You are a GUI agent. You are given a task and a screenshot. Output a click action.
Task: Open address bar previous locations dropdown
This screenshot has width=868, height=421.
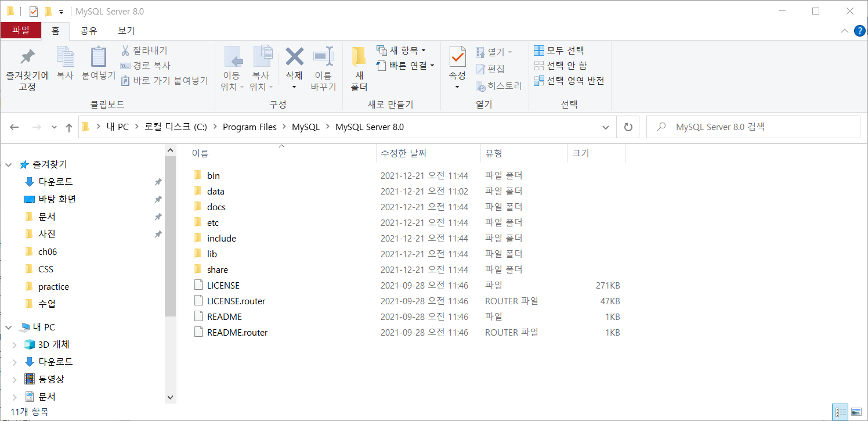(606, 127)
